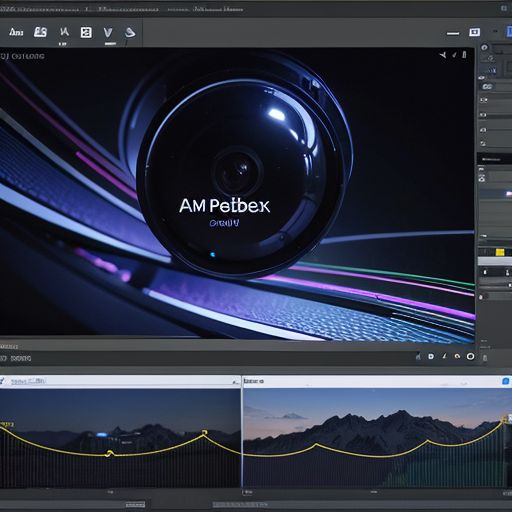Click the small pink-white thumbnail in right panel

[509, 194]
